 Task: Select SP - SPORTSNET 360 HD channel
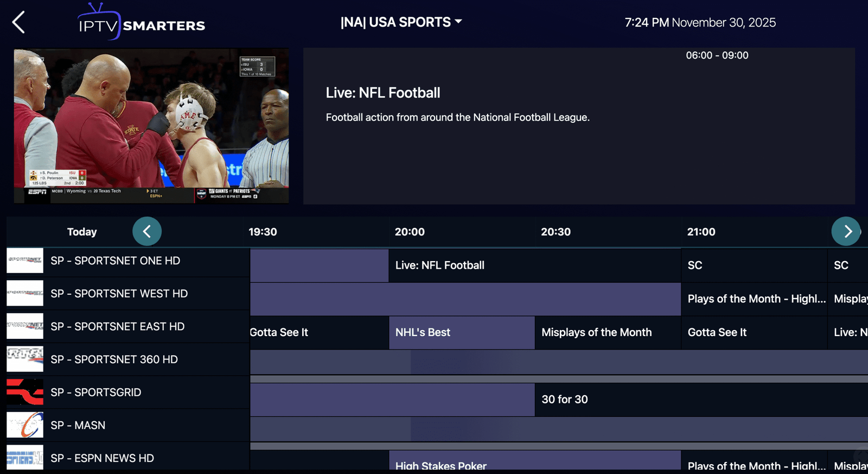114,359
